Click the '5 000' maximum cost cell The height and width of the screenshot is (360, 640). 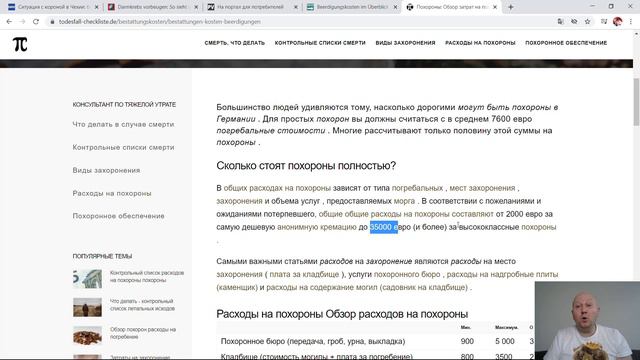[504, 341]
